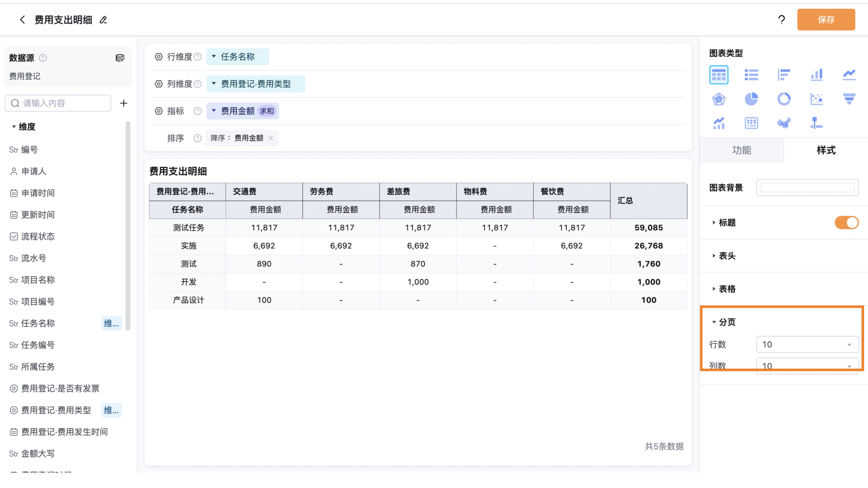The image size is (868, 488).
Task: Click the plus icon beside search box
Action: (124, 103)
